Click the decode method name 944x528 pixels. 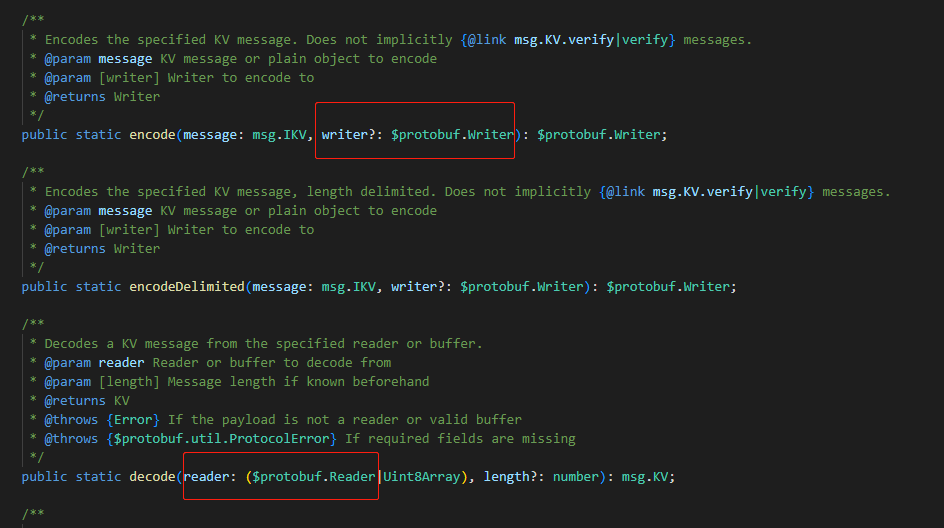tap(152, 476)
